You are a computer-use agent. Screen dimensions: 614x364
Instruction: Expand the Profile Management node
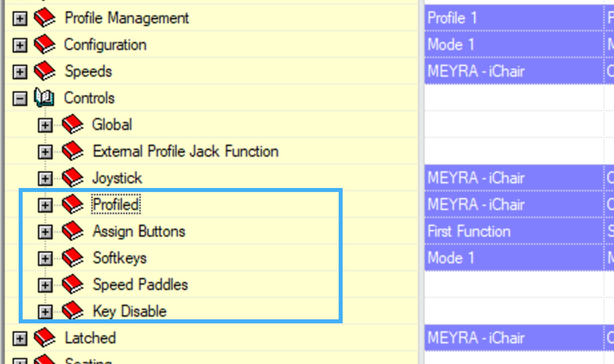point(20,19)
